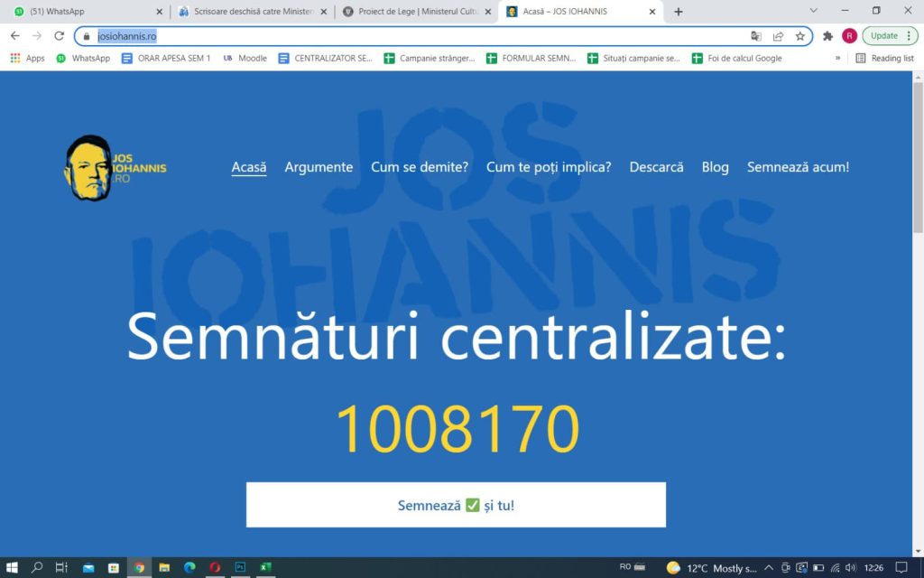
Task: Open the Windows Start menu
Action: (12, 567)
